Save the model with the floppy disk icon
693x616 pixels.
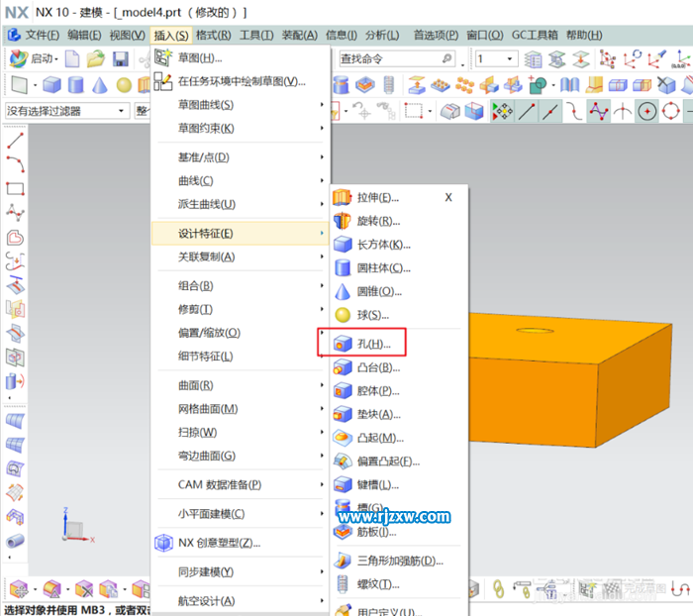tap(120, 58)
